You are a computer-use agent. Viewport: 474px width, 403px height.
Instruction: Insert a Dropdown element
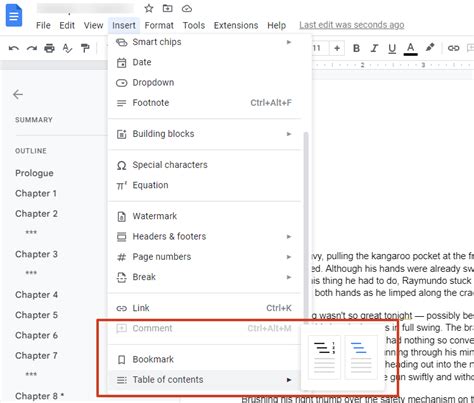tap(204, 82)
